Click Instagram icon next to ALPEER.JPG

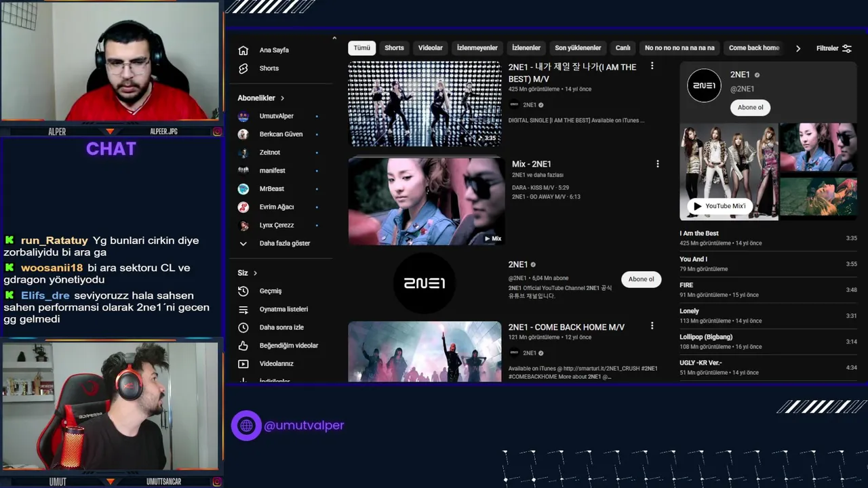pyautogui.click(x=217, y=131)
